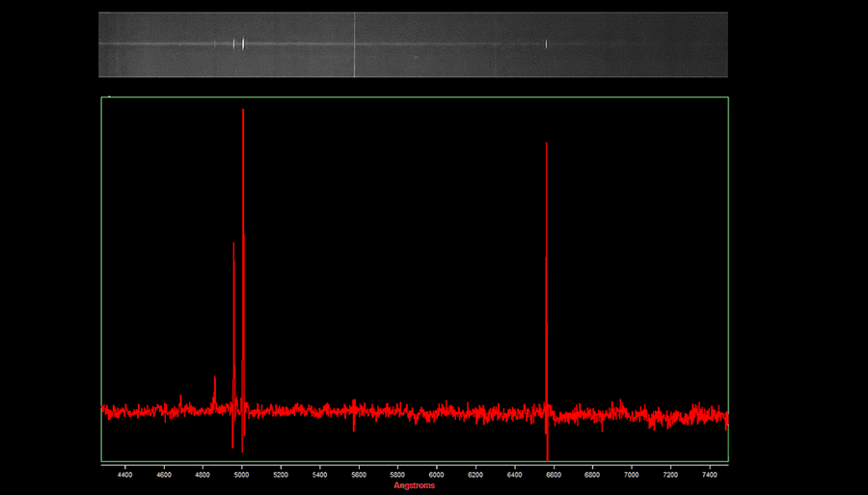This screenshot has height=495, width=868.
Task: Select the 5200 axis tick label
Action: (x=281, y=474)
